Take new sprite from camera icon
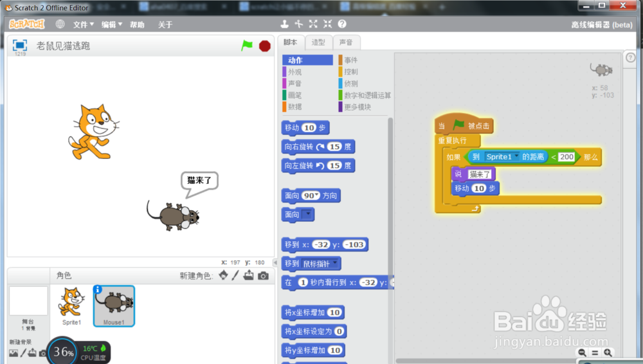 (263, 276)
